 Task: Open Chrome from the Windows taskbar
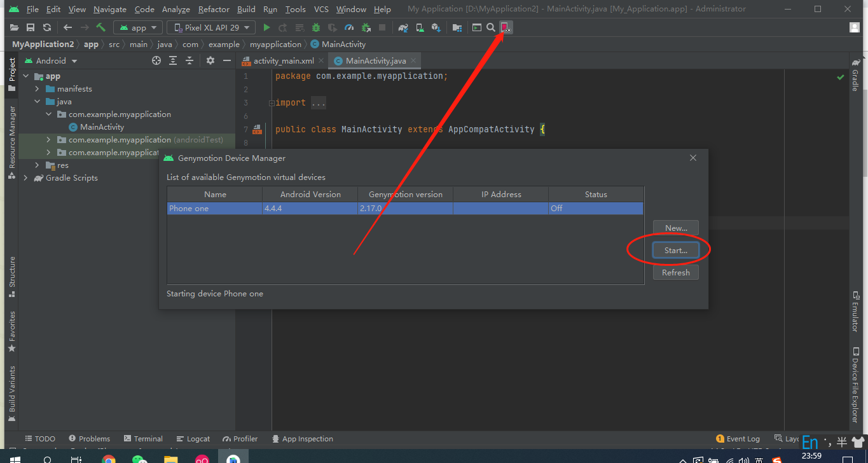[109, 459]
